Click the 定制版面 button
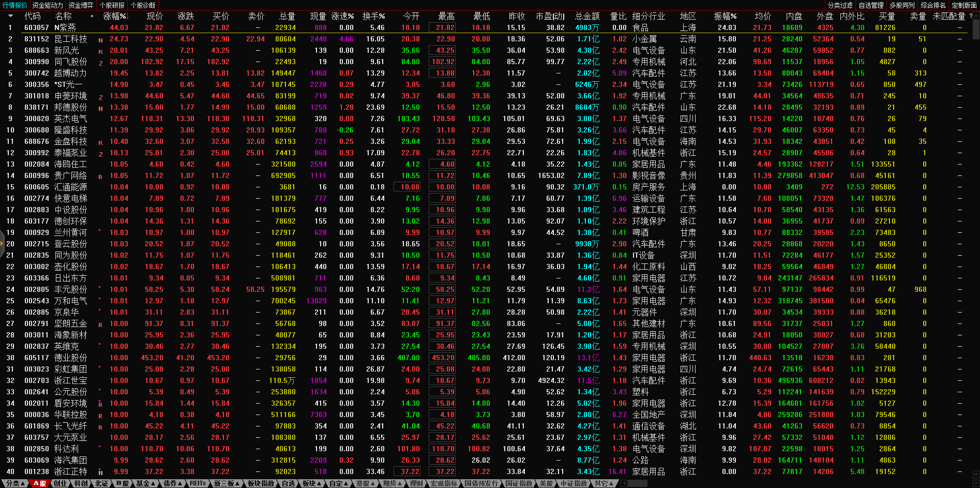 point(964,5)
